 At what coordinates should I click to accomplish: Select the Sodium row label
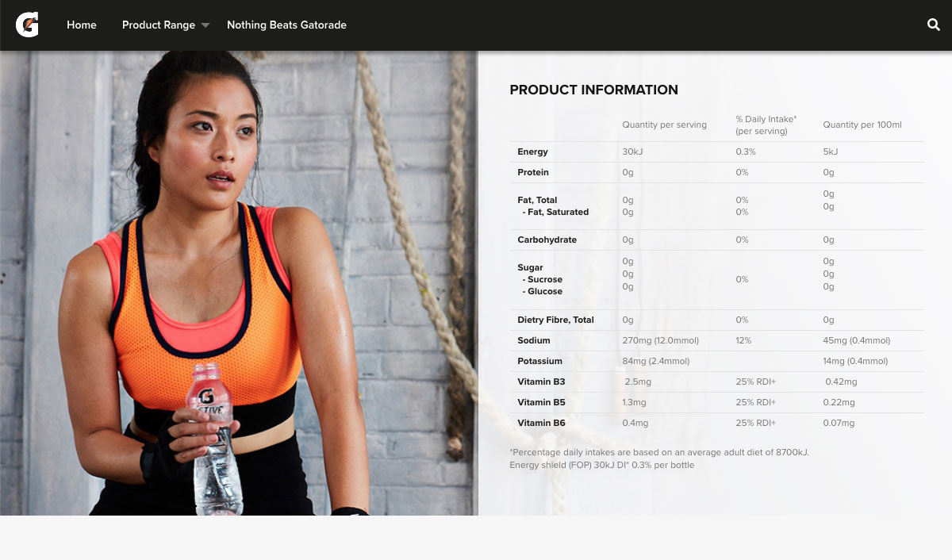[534, 340]
